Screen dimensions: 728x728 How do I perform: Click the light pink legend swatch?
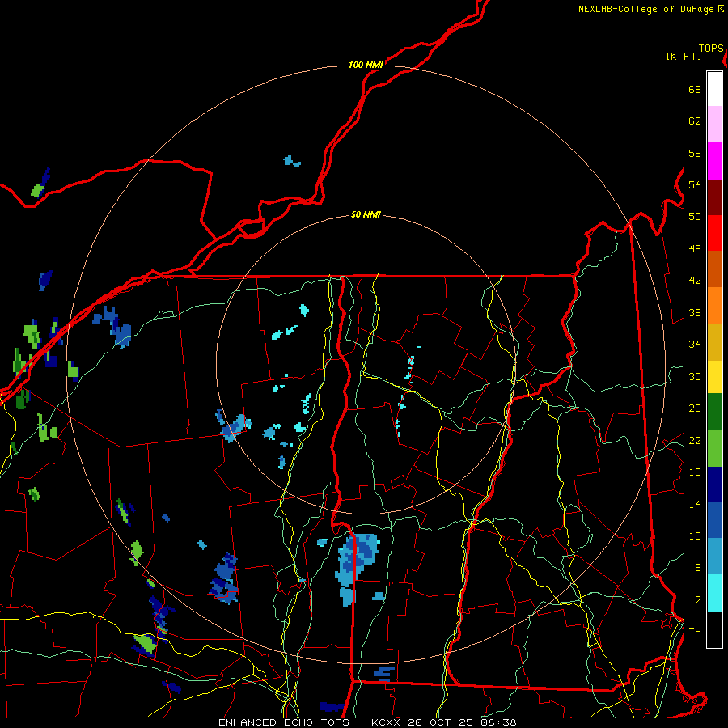coord(714,125)
